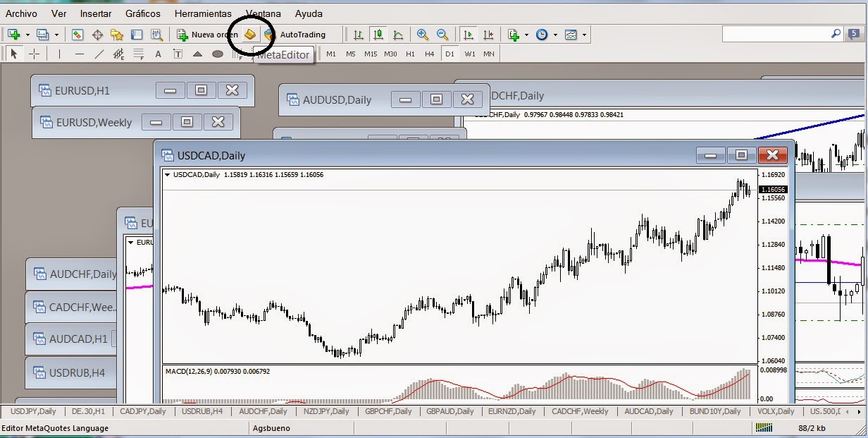
Task: Expand the indicators list dropdown arrow
Action: coord(526,35)
